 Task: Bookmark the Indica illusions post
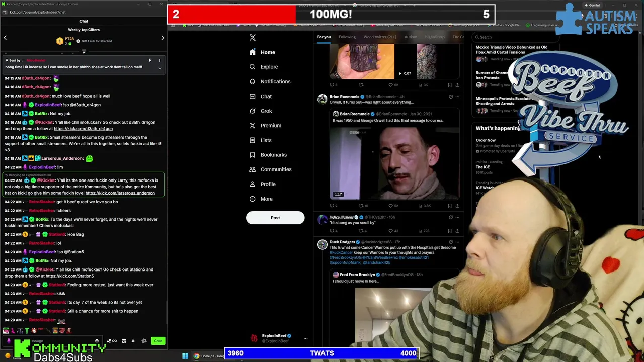pyautogui.click(x=450, y=231)
